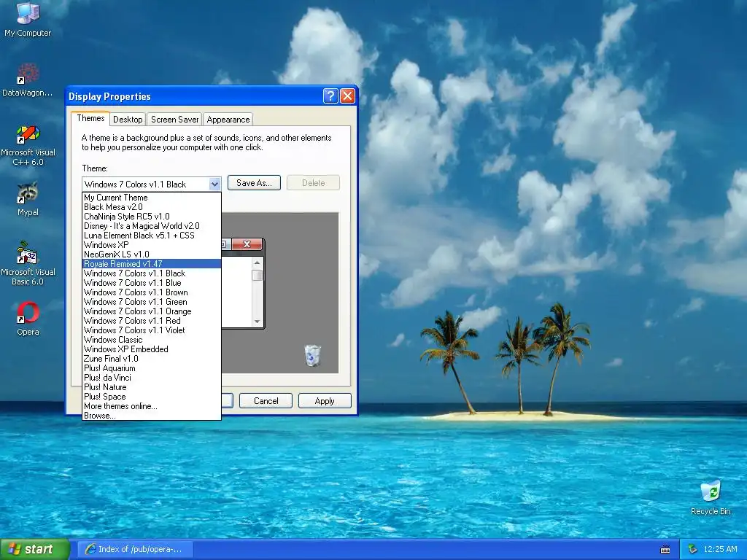Choose NeoGeniX LS v1.0 theme
747x560 pixels.
pos(152,254)
